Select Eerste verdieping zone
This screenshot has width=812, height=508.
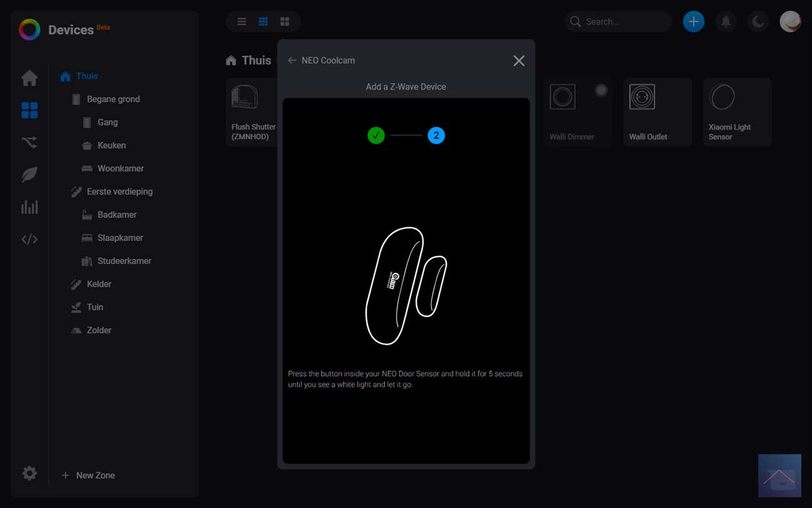pyautogui.click(x=119, y=192)
